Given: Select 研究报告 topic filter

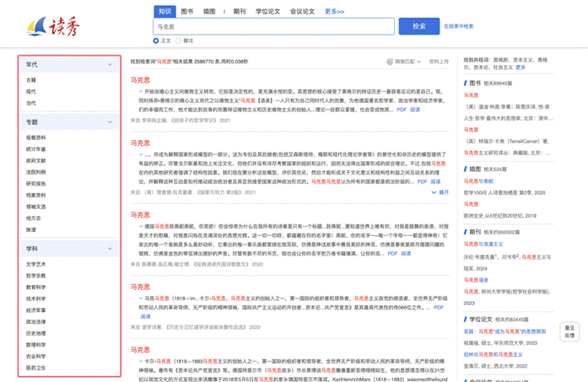Looking at the screenshot, I should (36, 184).
